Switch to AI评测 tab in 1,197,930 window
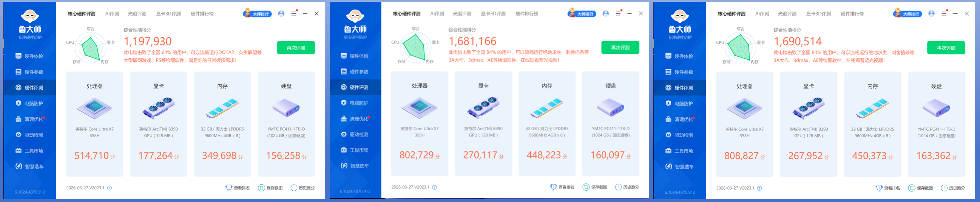This screenshot has height=202, width=980. 112,14
